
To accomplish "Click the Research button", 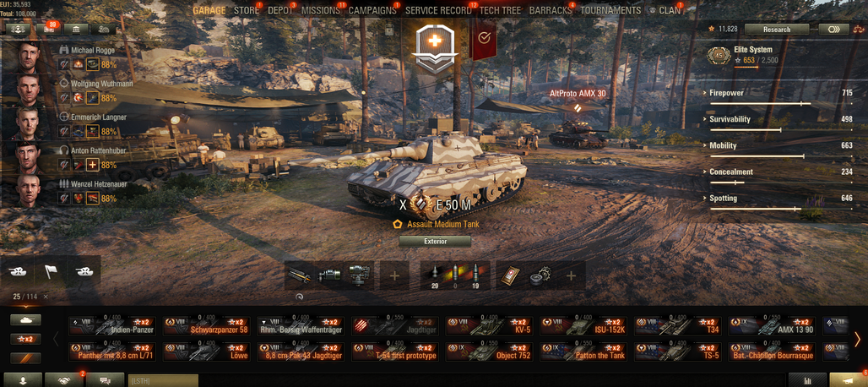I will click(777, 30).
